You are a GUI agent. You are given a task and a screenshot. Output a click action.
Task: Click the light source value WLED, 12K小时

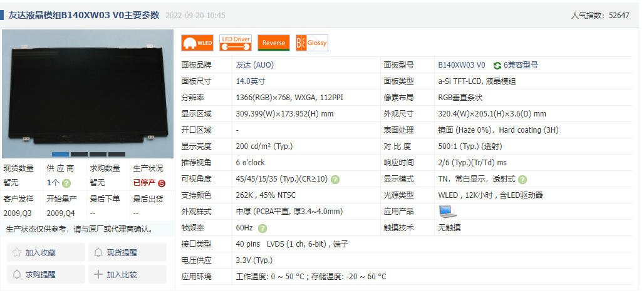pos(491,195)
